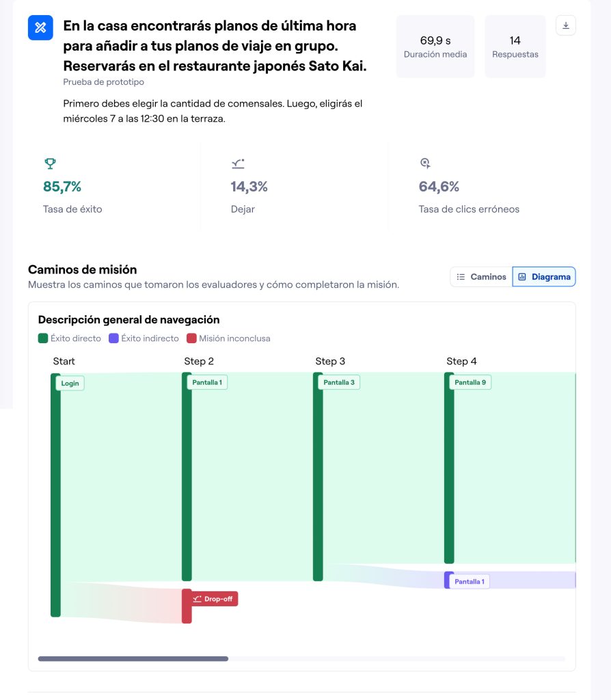Select Pantalla 9 node in Step 4

pyautogui.click(x=470, y=383)
